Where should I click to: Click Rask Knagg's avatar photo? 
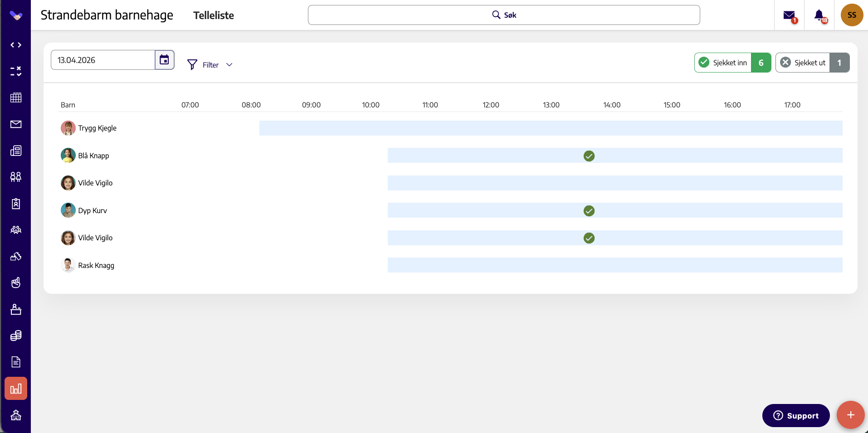click(x=68, y=265)
